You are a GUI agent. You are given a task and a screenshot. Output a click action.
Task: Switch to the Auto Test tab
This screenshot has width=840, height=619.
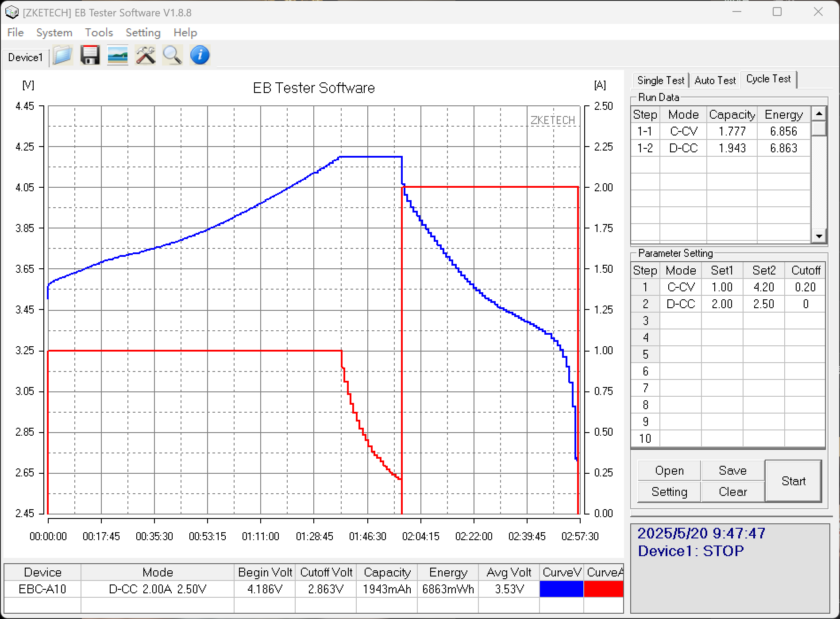click(715, 80)
